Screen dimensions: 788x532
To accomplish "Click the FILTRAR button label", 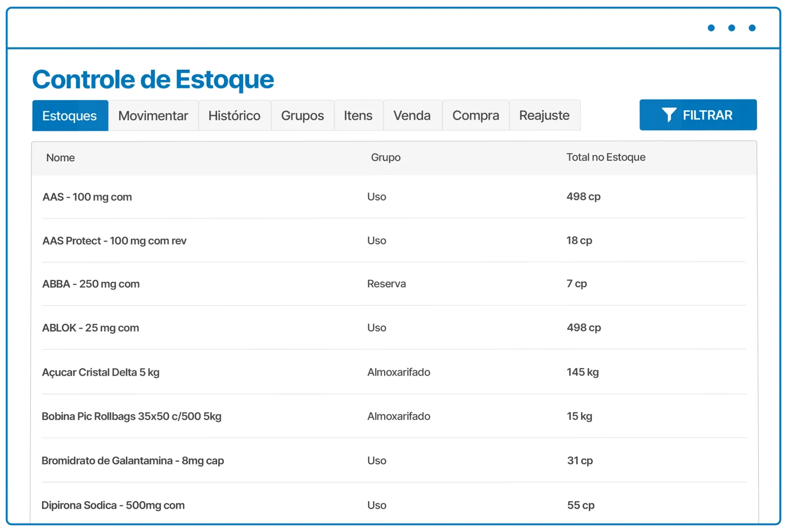I will click(708, 115).
